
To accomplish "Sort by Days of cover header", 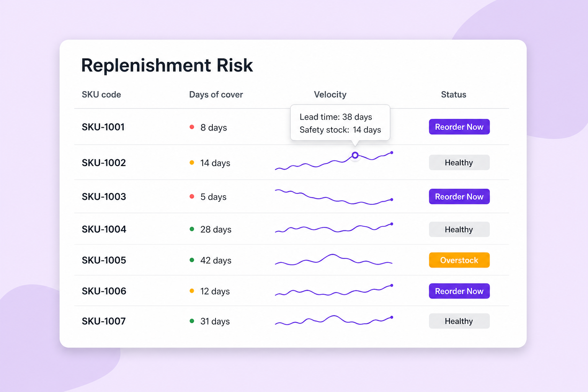I will point(216,95).
